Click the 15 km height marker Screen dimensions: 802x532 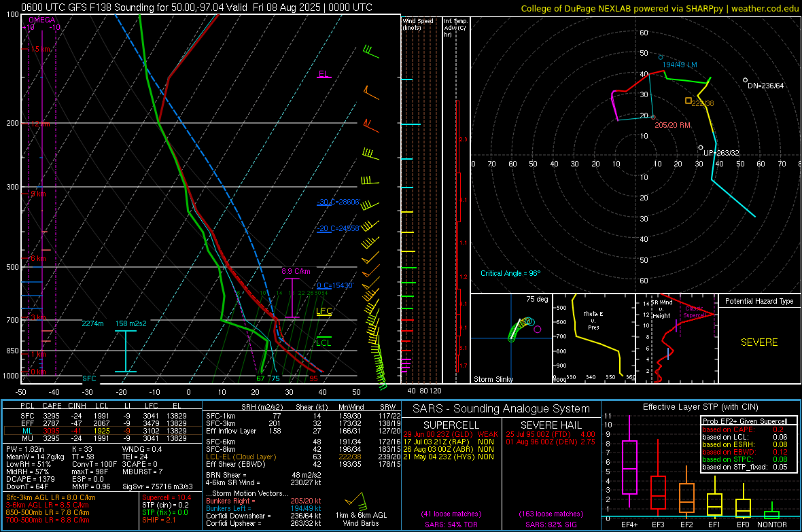[x=40, y=49]
